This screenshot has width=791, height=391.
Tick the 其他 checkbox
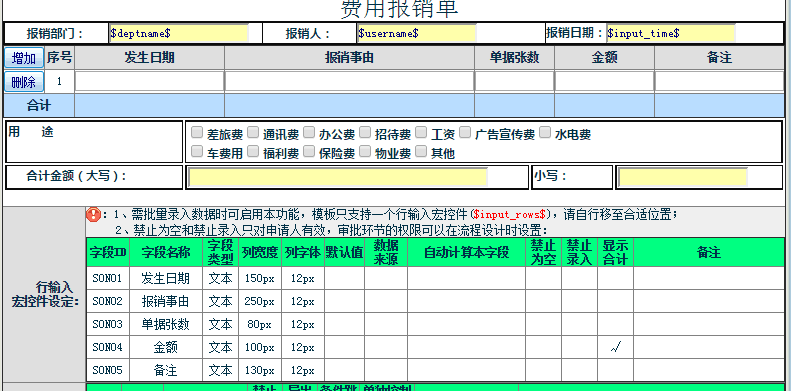click(421, 151)
